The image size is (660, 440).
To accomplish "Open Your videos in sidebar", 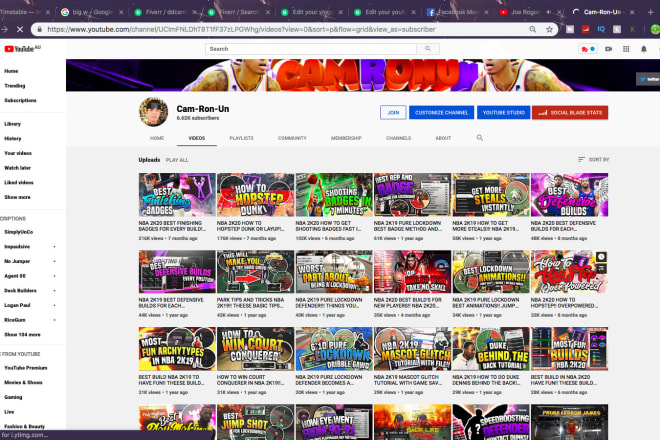I will tap(18, 153).
